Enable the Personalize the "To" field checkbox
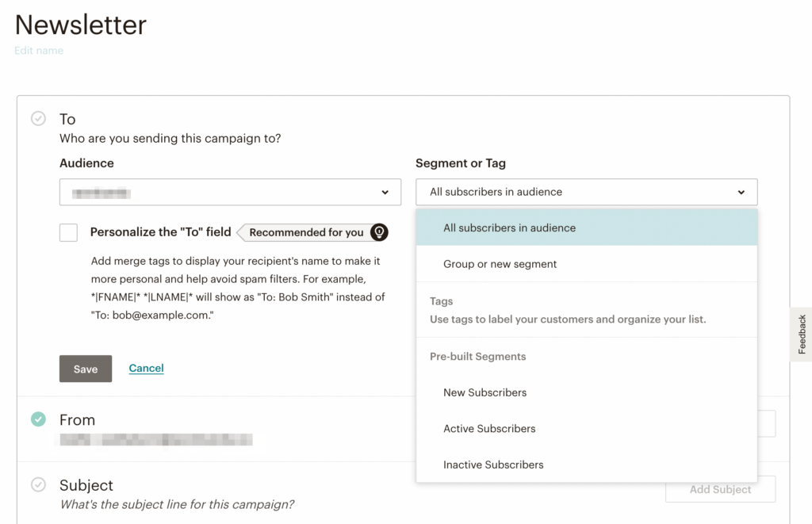The height and width of the screenshot is (524, 812). click(68, 232)
